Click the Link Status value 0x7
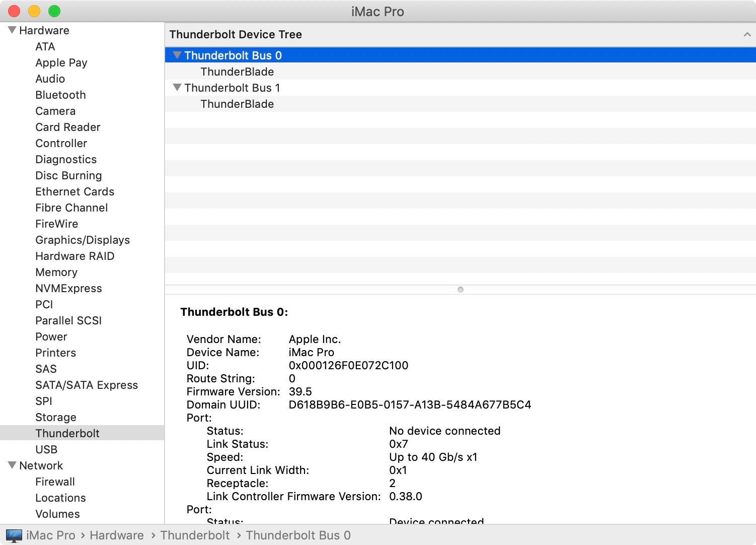The image size is (756, 545). 399,444
